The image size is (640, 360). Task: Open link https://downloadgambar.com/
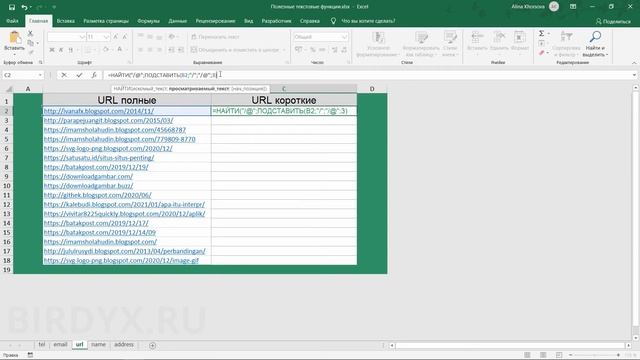pos(88,176)
